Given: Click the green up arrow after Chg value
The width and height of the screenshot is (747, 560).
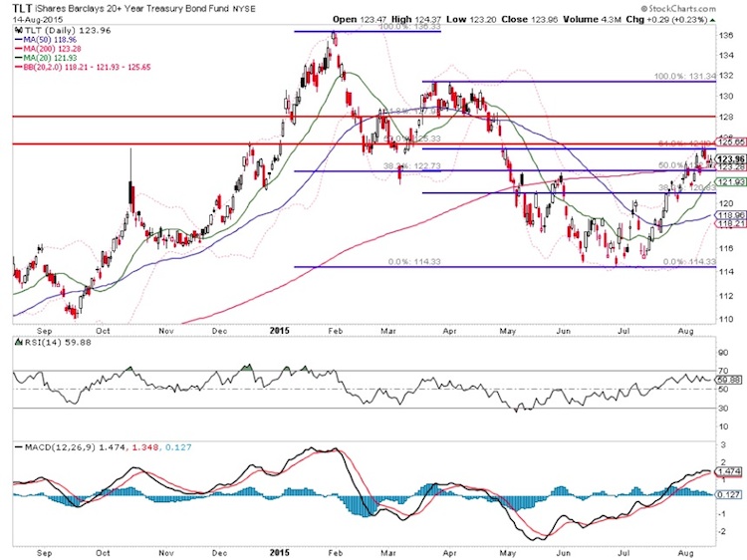Looking at the screenshot, I should [713, 20].
